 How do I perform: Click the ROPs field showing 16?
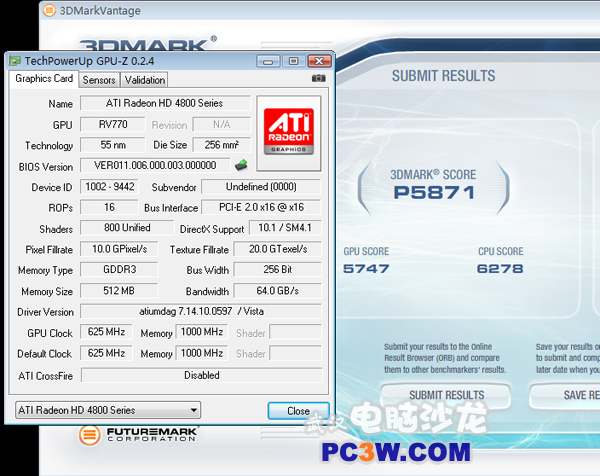pyautogui.click(x=109, y=207)
